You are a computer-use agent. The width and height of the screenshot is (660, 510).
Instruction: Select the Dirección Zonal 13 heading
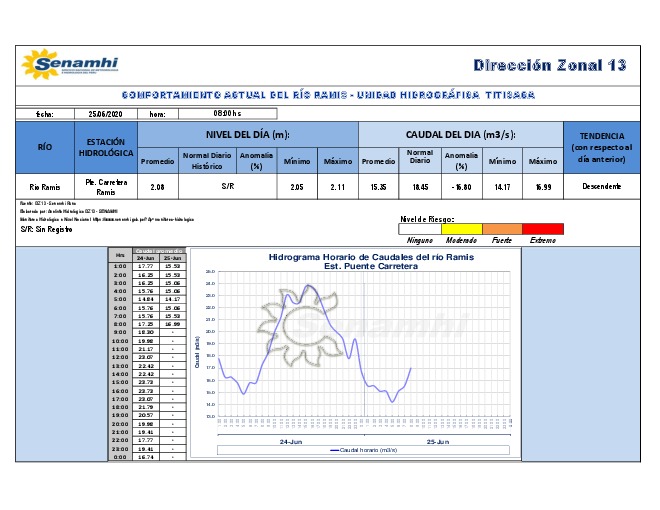click(550, 65)
